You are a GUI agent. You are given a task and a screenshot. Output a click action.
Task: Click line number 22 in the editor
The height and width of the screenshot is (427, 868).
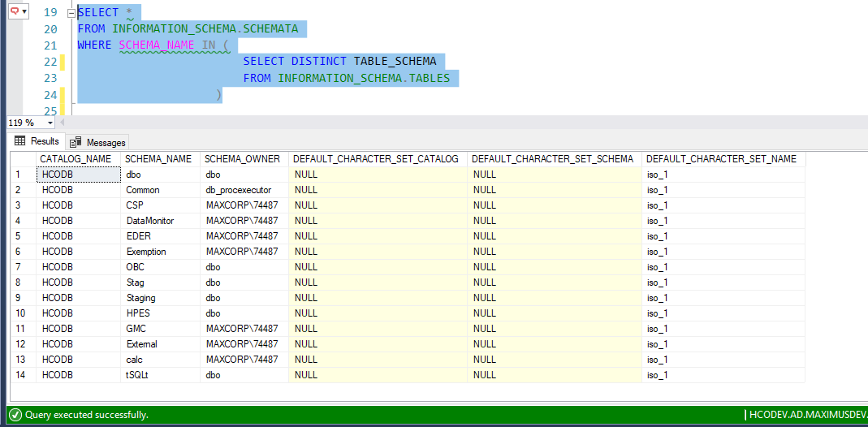[50, 62]
